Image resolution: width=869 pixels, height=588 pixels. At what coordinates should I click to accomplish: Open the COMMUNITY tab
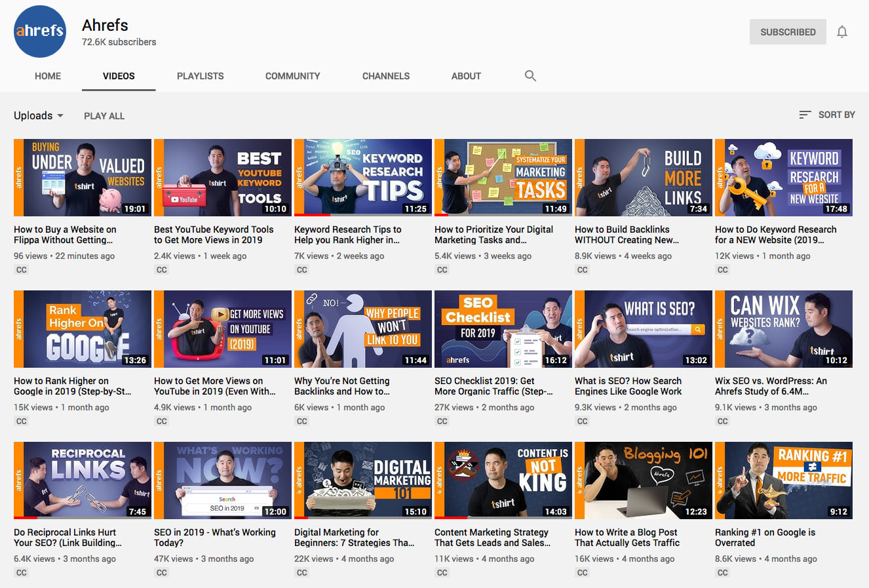tap(292, 75)
